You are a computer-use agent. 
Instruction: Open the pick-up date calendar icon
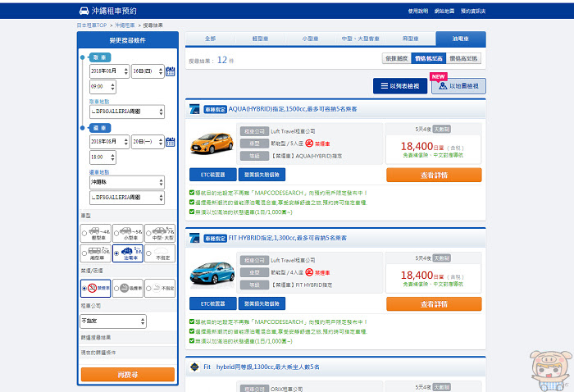pos(171,71)
